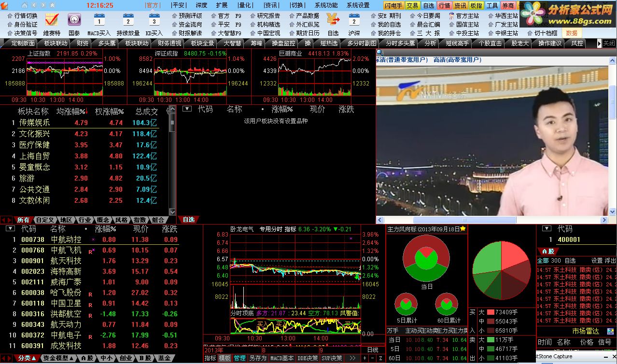This screenshot has width=617, height=364.
Task: Open the 维赛特 checkmark icon
Action: [x=52, y=20]
